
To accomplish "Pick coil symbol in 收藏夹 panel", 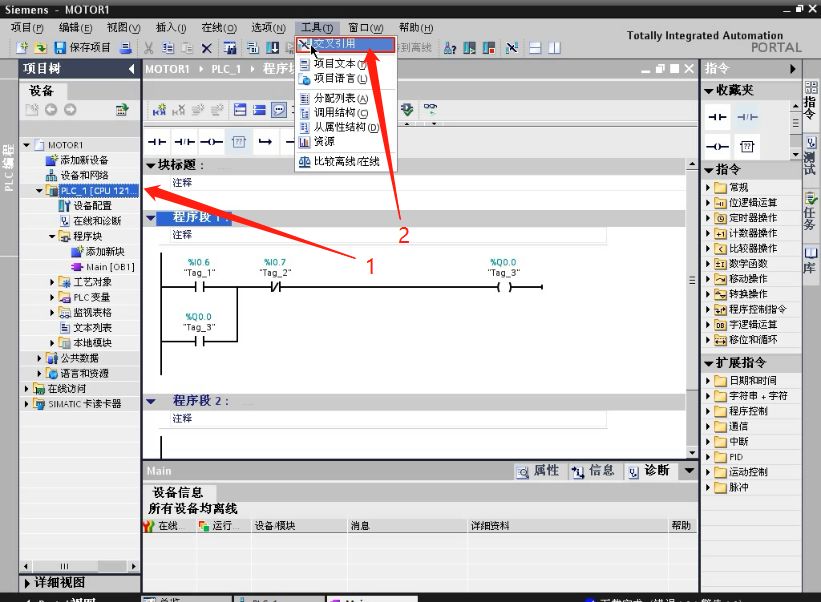I will [717, 147].
